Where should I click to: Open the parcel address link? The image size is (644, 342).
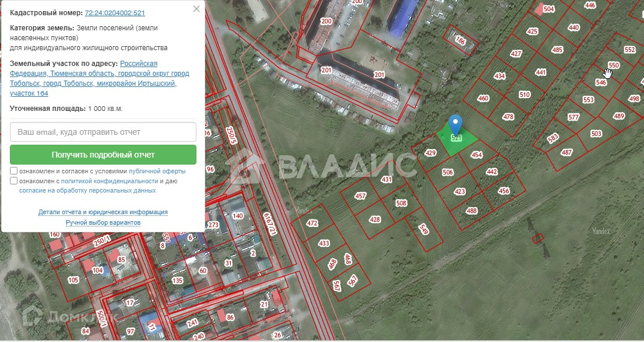pos(100,79)
